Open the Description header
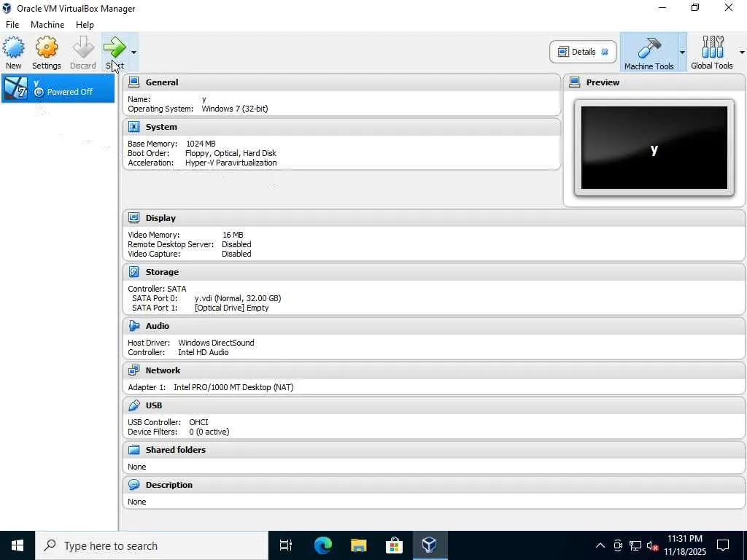This screenshot has width=747, height=560. click(169, 485)
